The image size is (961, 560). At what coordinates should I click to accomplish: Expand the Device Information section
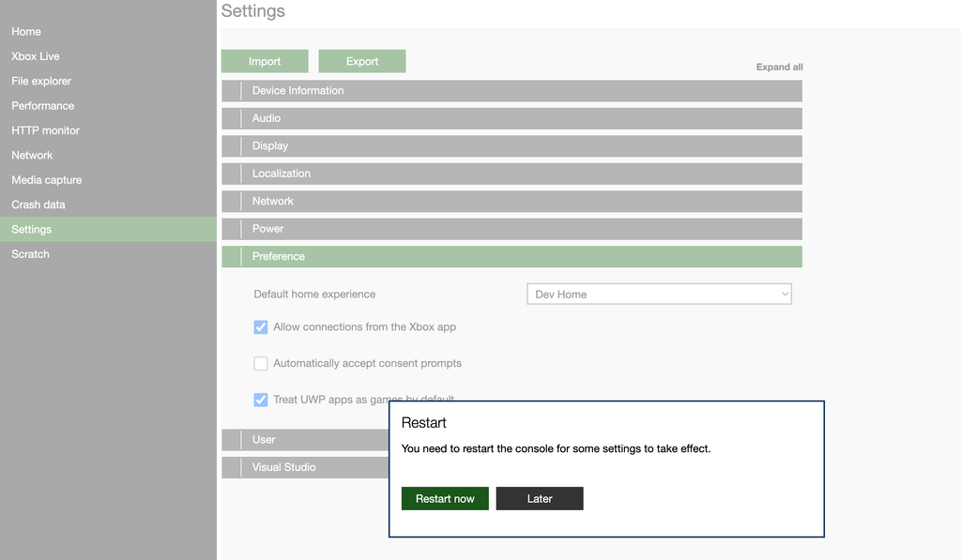pos(511,91)
